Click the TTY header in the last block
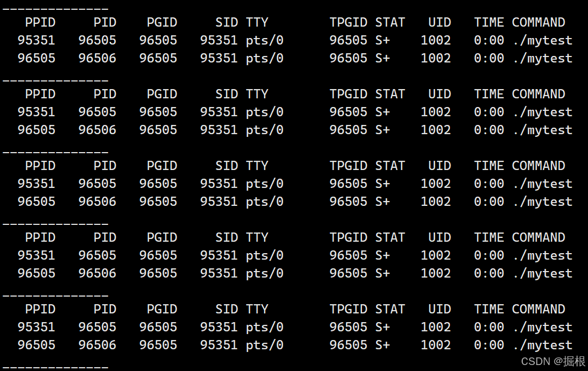The height and width of the screenshot is (371, 588). [257, 309]
